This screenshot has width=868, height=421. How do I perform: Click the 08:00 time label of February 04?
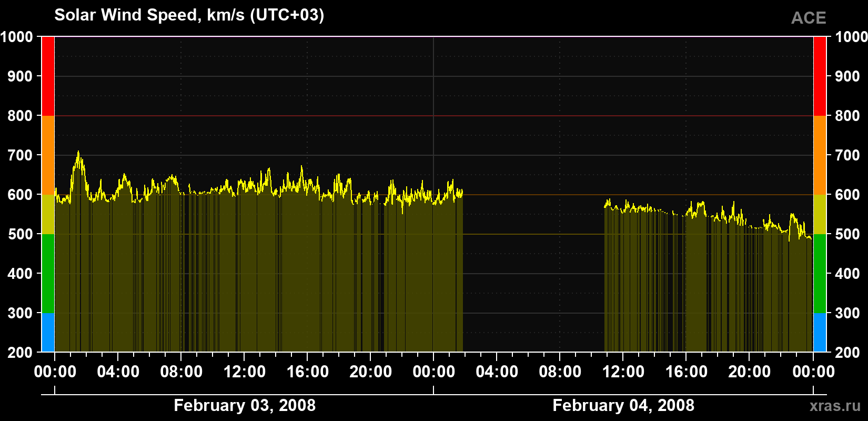[560, 372]
